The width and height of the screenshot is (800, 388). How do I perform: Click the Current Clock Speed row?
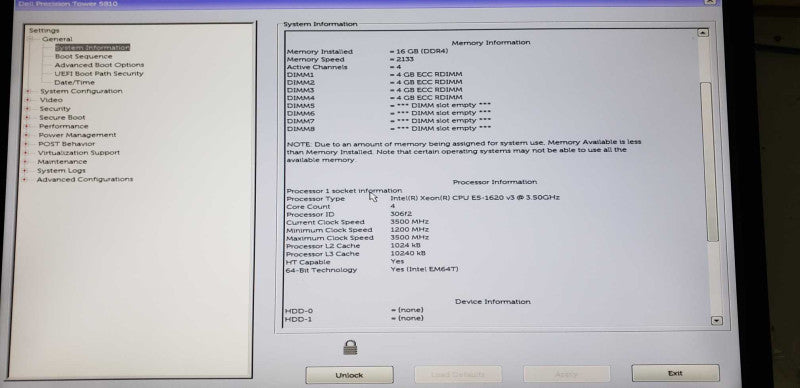pos(358,222)
